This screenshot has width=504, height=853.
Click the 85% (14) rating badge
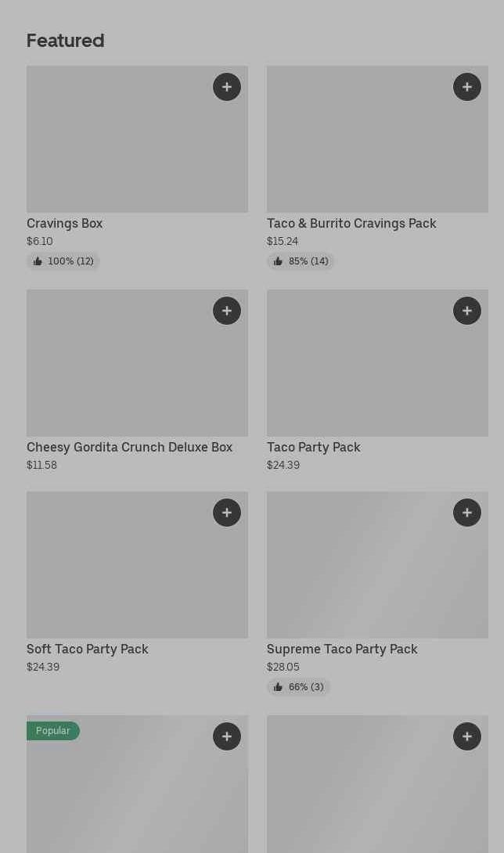click(x=301, y=261)
